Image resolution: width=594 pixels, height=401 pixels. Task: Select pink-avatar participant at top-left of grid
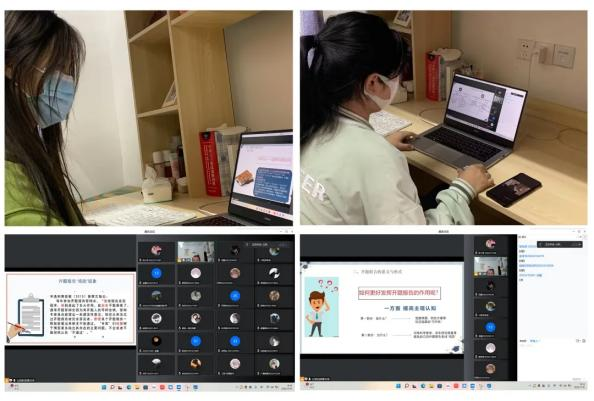(156, 252)
